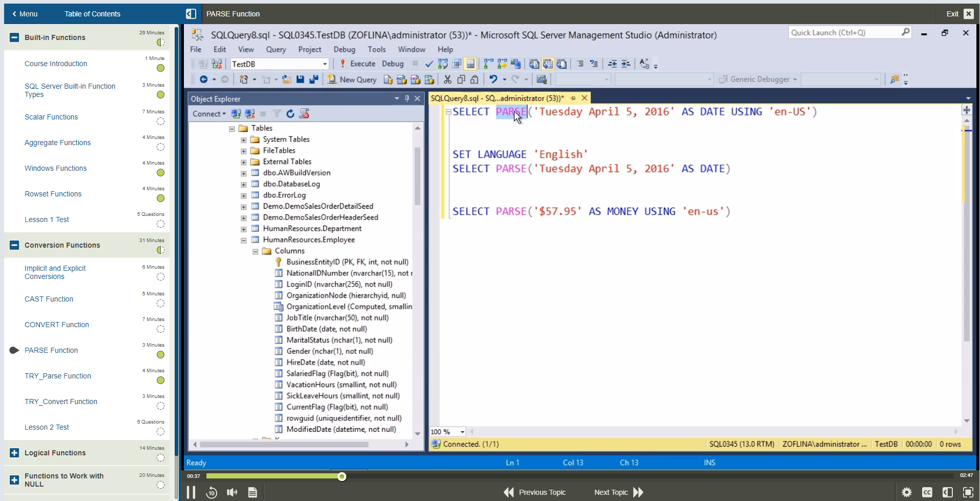Click the Undo icon
Screen dimensions: 980x501
[x=493, y=79]
